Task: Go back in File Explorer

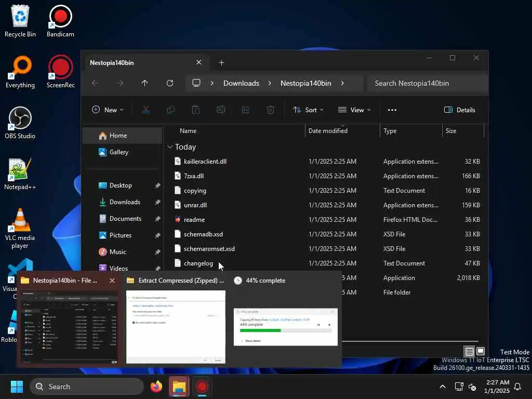Action: [x=95, y=83]
